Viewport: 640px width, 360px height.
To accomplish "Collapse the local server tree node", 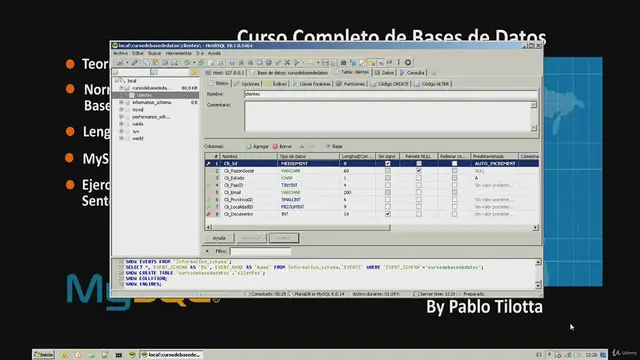I will pyautogui.click(x=116, y=81).
